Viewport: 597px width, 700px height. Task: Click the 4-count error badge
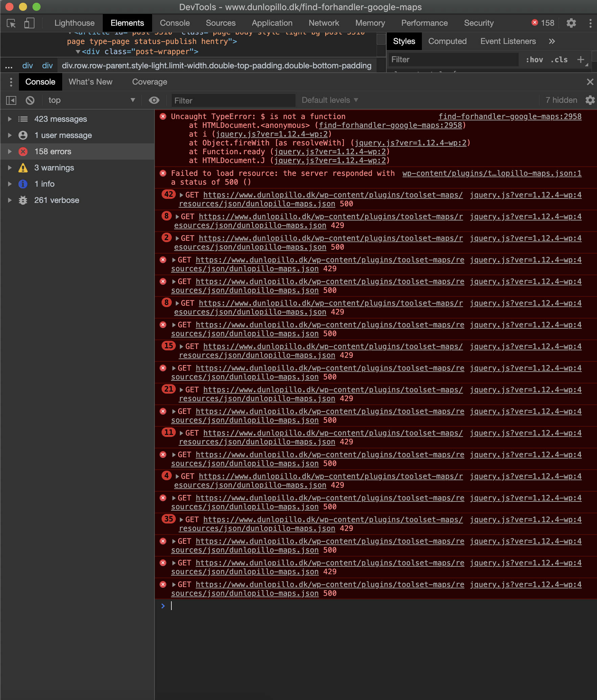(166, 475)
